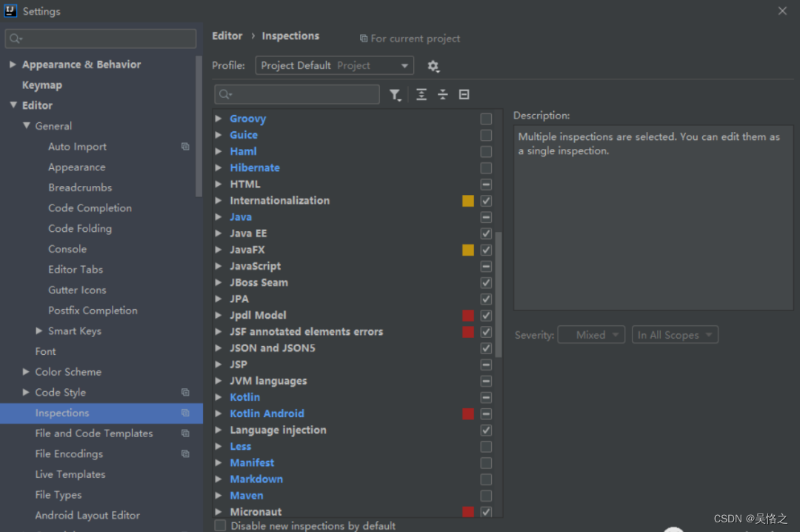The width and height of the screenshot is (800, 532).
Task: Select the Micronaut inspections row
Action: 353,511
